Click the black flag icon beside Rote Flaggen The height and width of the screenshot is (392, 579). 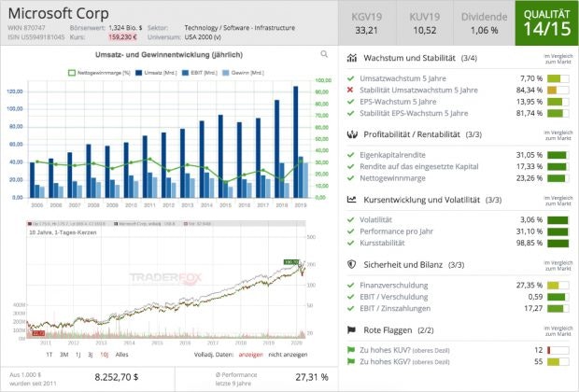(x=352, y=329)
